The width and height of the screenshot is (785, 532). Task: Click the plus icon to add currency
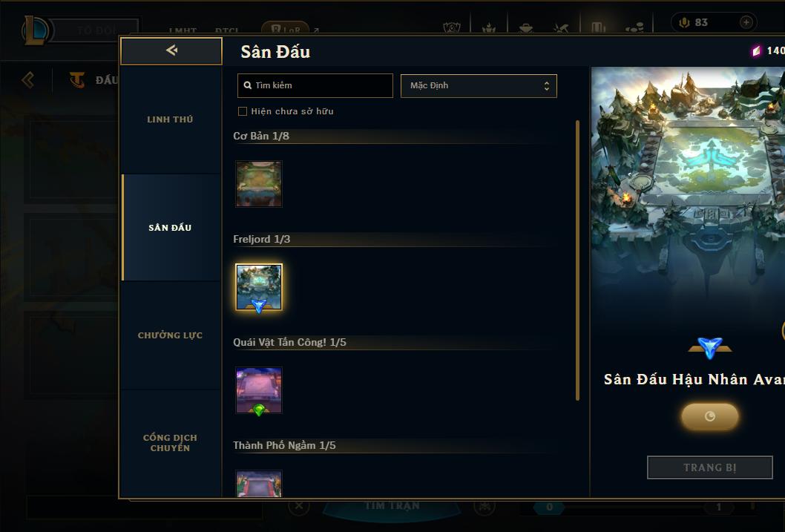click(746, 22)
